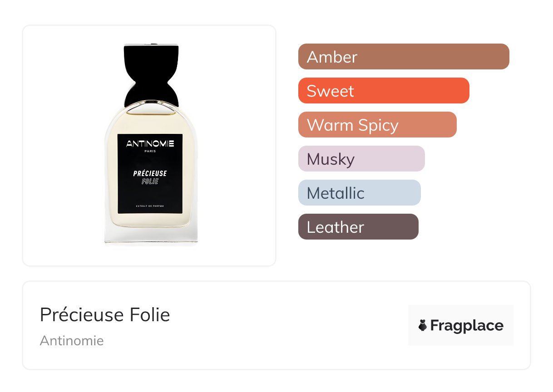
Task: Click the Fragplace wordmark text
Action: [x=467, y=326]
